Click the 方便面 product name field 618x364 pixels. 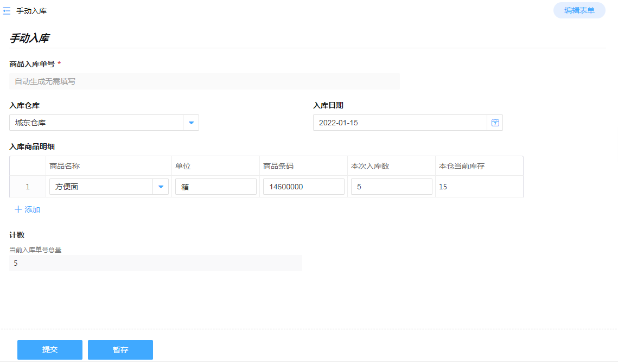101,187
